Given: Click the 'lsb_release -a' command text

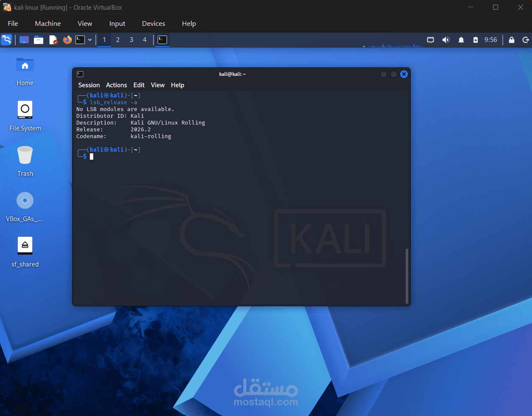Looking at the screenshot, I should coord(114,102).
